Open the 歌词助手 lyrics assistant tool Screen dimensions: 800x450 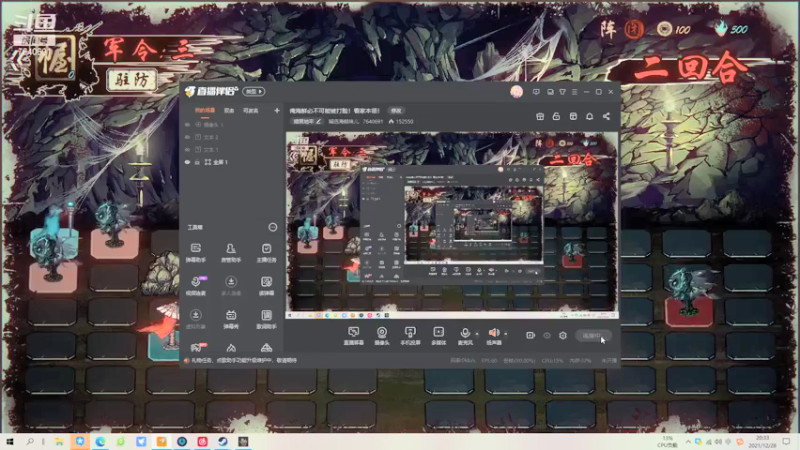[266, 319]
